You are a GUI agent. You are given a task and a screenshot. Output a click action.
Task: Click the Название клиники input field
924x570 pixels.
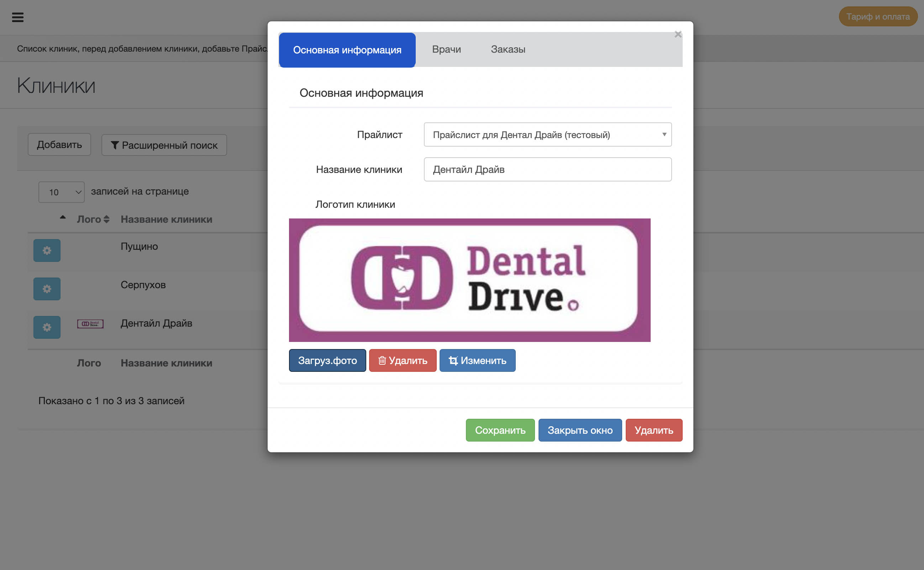click(548, 169)
